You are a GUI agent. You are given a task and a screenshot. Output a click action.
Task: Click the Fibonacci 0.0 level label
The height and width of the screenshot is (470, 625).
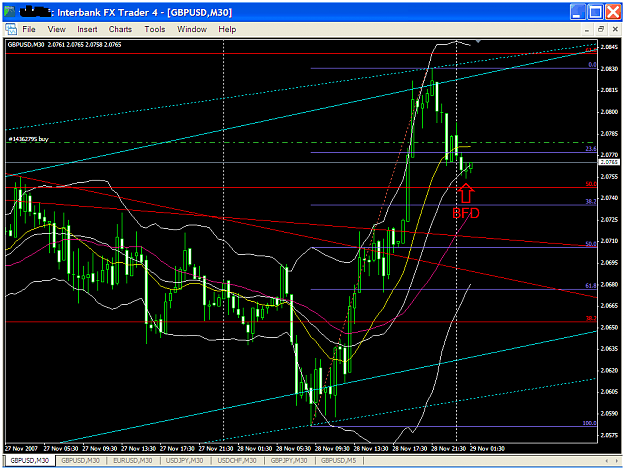pos(592,65)
